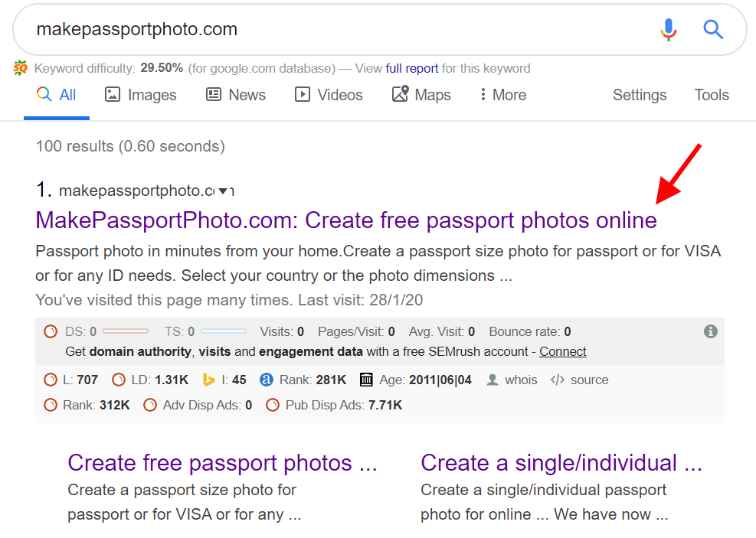Activate voice search via the microphone icon
The height and width of the screenshot is (538, 756).
(667, 29)
